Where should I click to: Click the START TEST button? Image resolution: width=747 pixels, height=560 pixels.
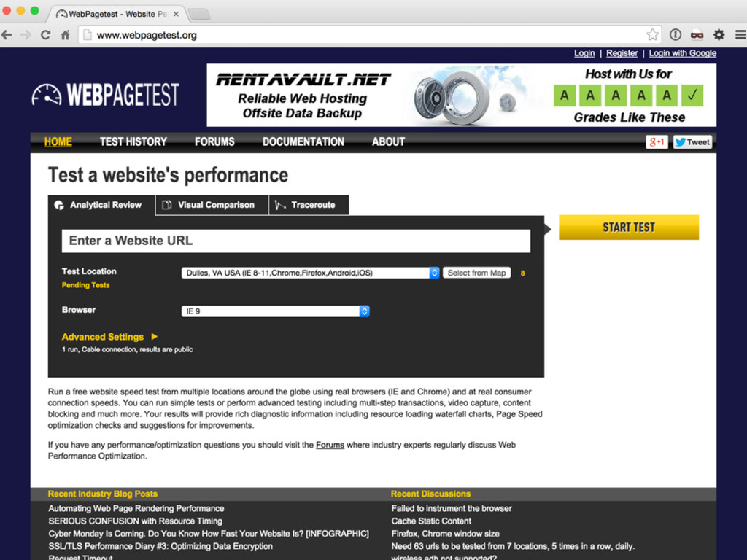(629, 227)
